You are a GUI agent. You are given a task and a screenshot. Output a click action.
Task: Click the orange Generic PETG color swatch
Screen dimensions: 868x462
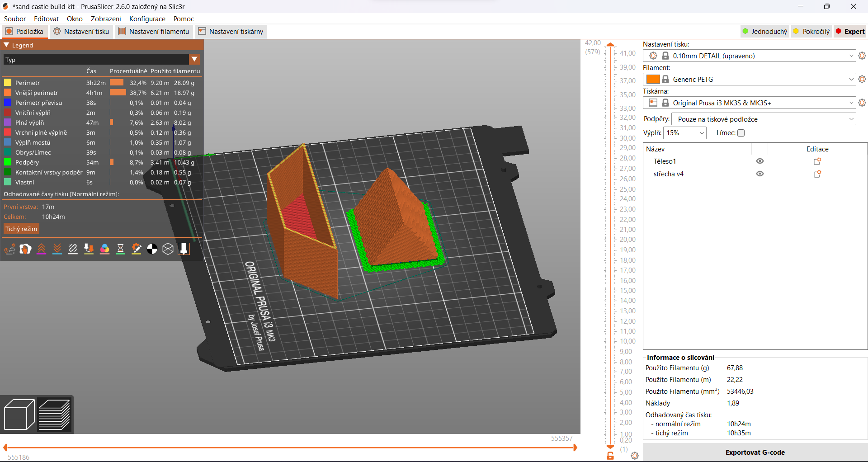(x=653, y=79)
